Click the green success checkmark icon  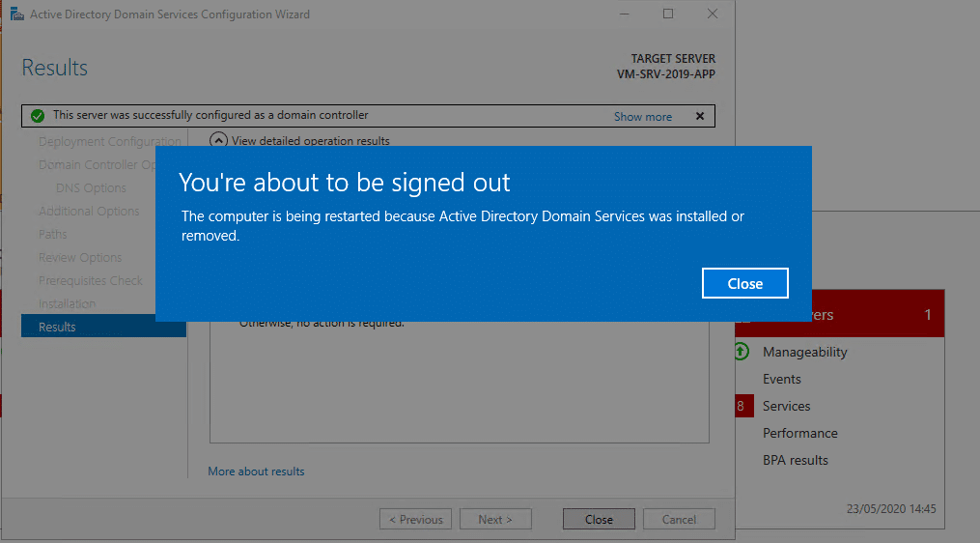click(x=38, y=116)
